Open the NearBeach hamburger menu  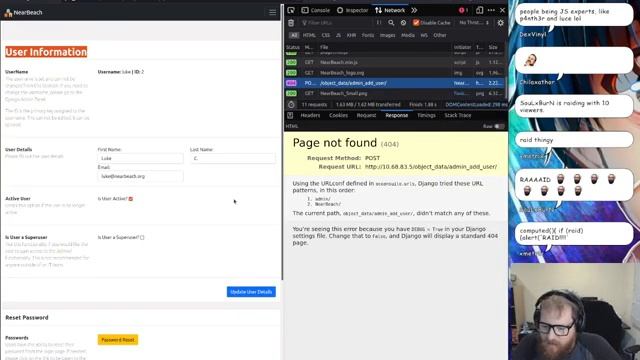tap(272, 13)
